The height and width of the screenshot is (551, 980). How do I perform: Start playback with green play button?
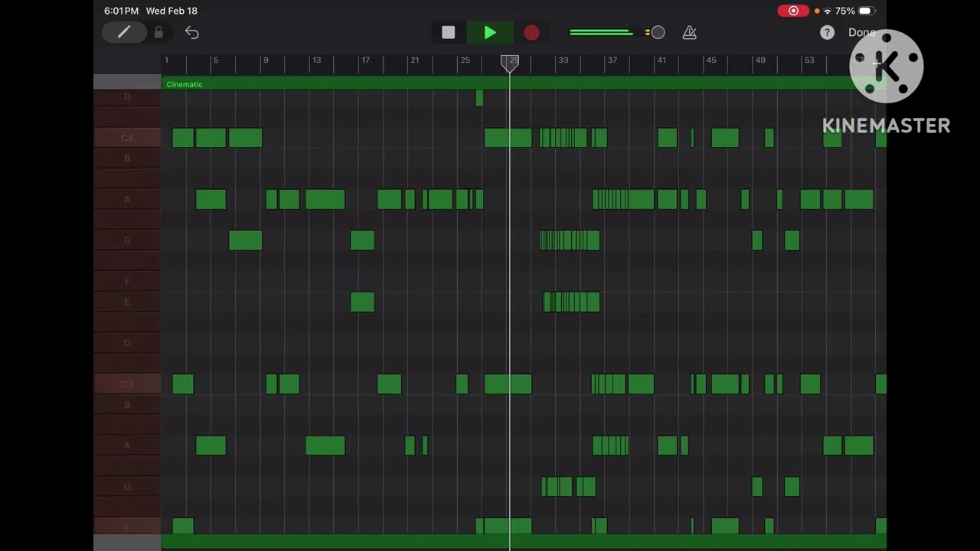490,32
